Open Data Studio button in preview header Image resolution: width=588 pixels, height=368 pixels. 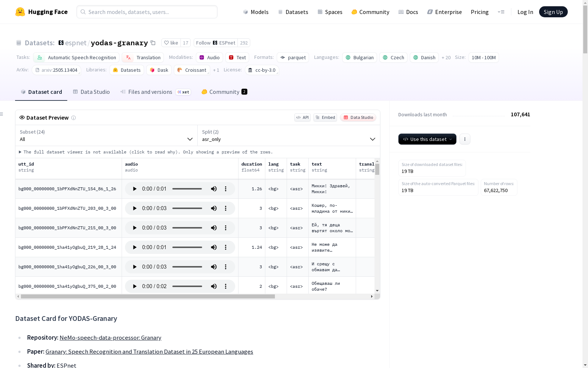click(358, 117)
